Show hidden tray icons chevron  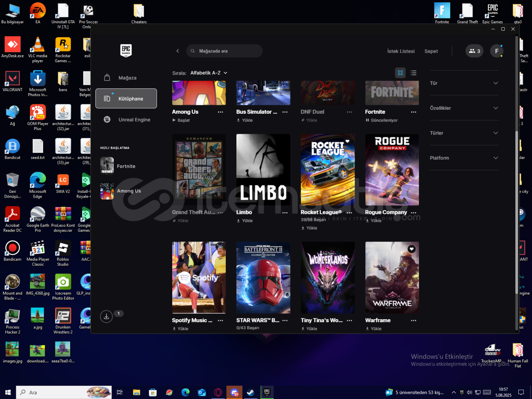(454, 392)
